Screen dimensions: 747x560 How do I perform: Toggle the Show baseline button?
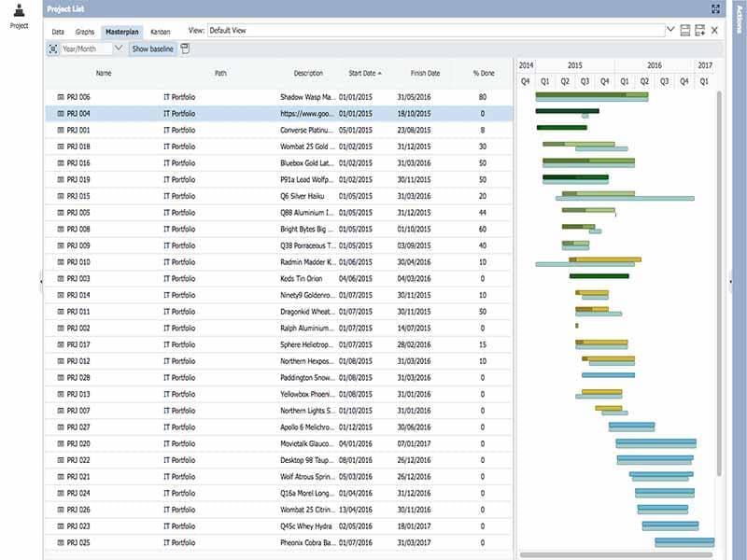point(152,49)
